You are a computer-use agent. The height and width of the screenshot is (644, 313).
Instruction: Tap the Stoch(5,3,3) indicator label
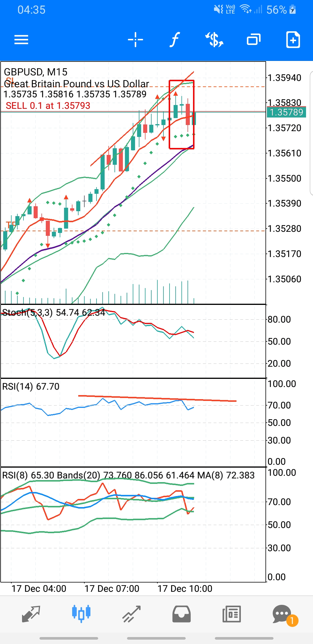(x=53, y=312)
